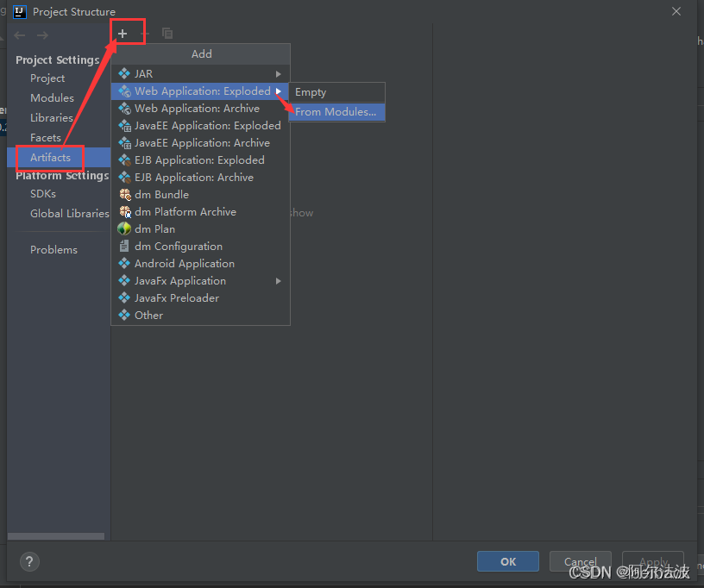Choose JavaFx Preloader

200,297
